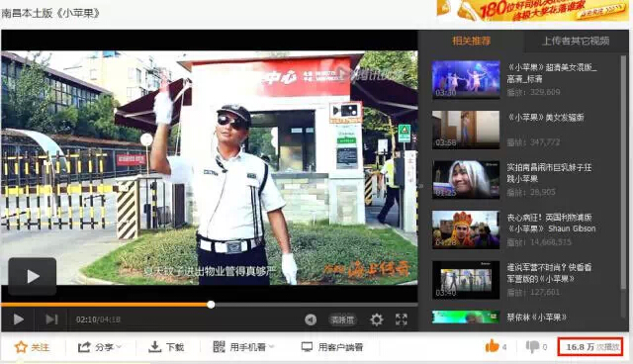Image resolution: width=633 pixels, height=364 pixels.
Task: Click the play button in the control bar
Action: (18, 319)
